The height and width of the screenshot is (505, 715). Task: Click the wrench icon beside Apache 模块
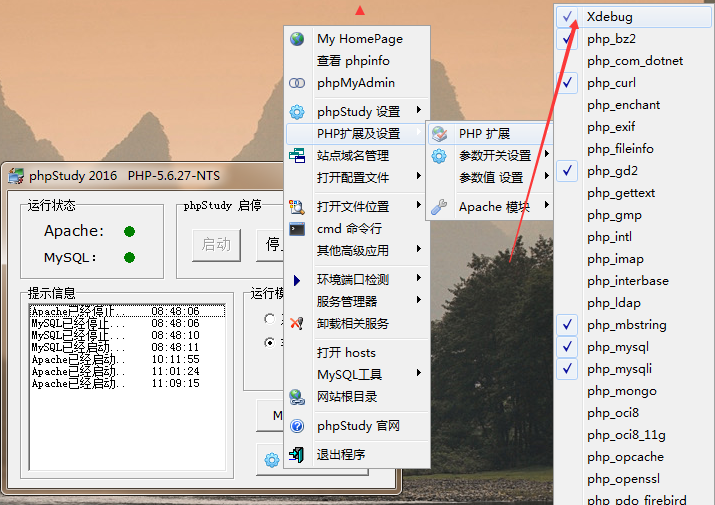click(x=439, y=207)
